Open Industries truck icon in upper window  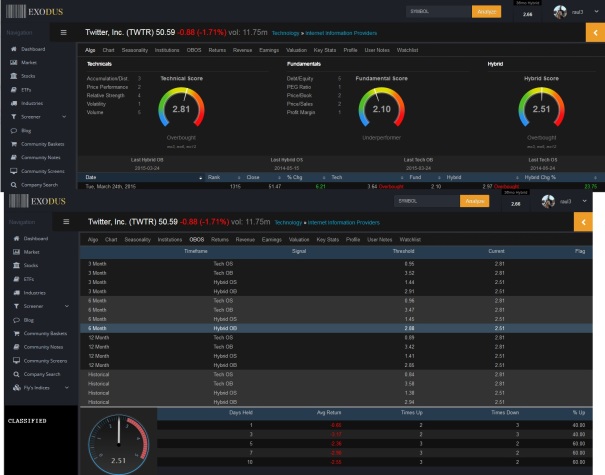click(x=14, y=103)
